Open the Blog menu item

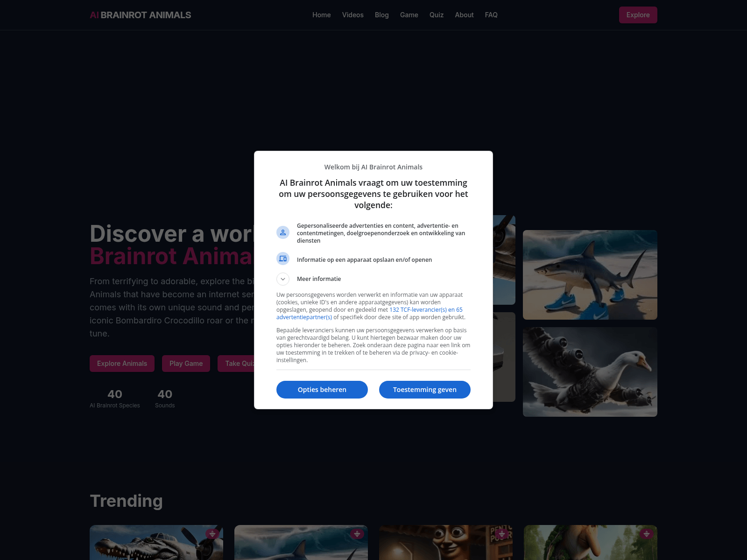point(381,14)
